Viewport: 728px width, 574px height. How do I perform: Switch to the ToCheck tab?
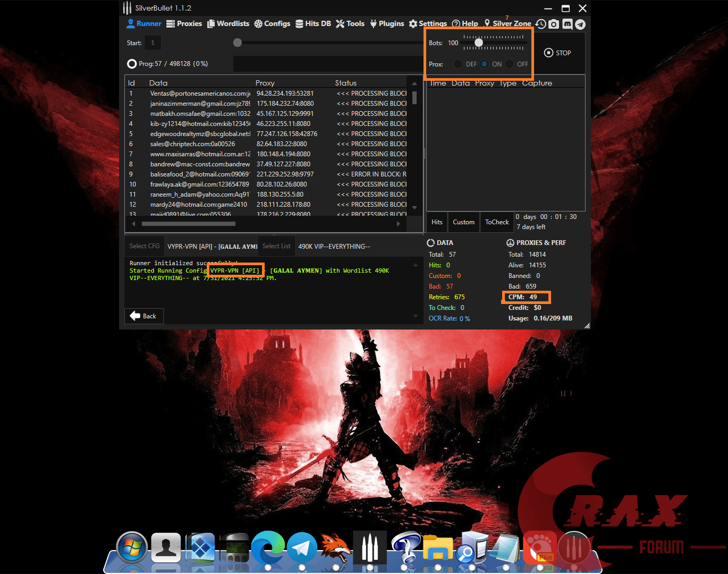[x=497, y=222]
